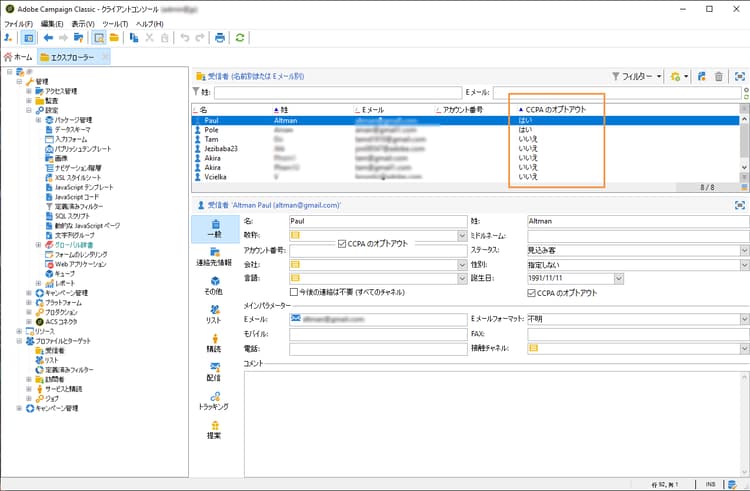Select the Jezibaba23 recipient row
The width and height of the screenshot is (750, 491).
(x=466, y=149)
